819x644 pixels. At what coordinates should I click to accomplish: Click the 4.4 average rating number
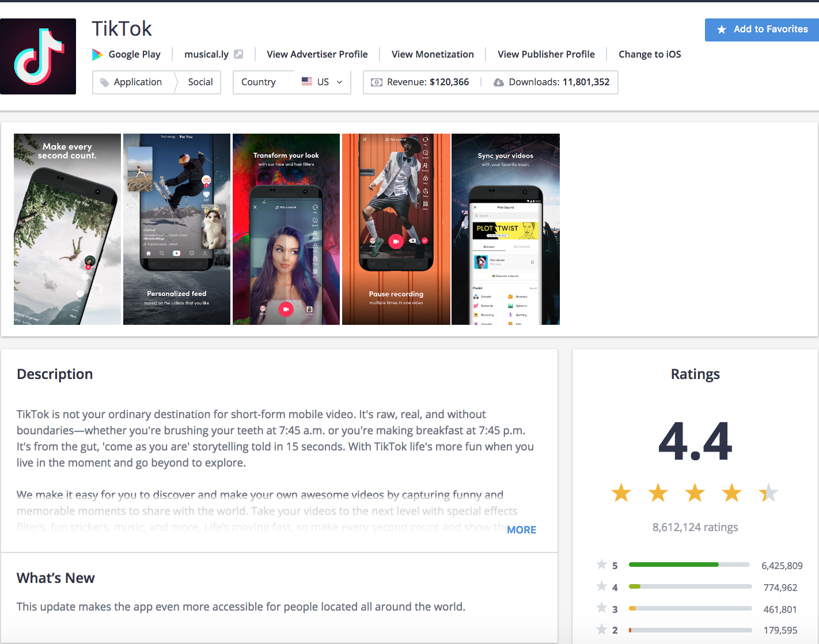(x=695, y=442)
